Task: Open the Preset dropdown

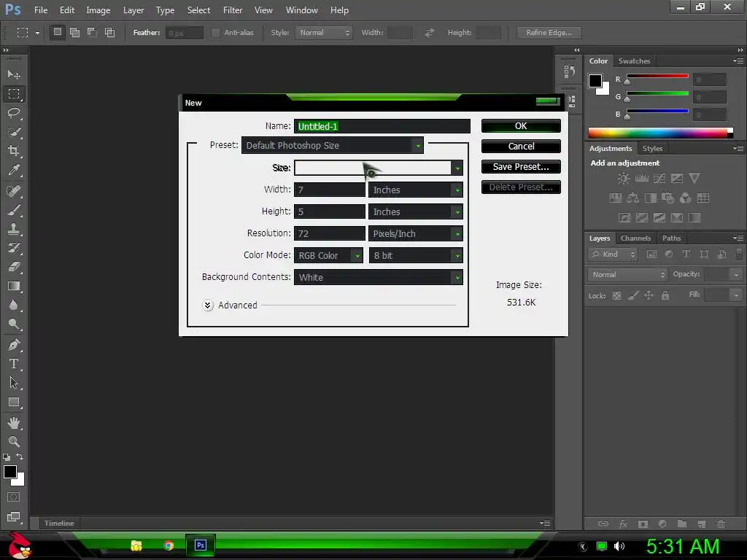Action: 333,145
